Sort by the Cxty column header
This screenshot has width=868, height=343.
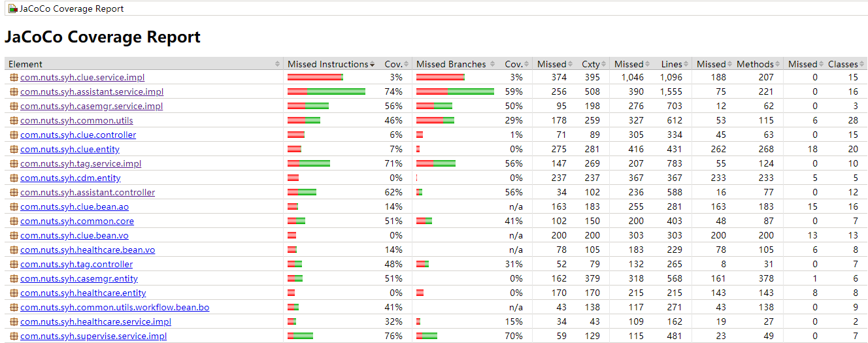tap(593, 64)
